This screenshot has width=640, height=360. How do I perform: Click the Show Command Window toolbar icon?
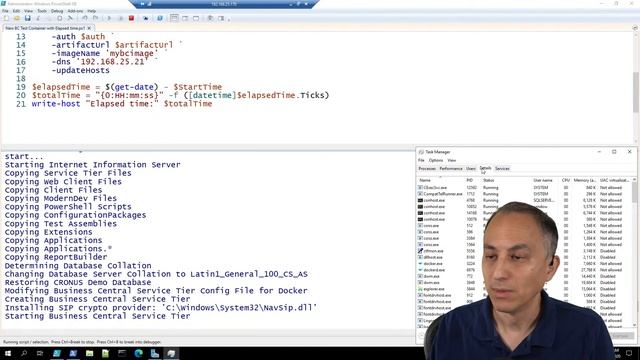coord(211,18)
